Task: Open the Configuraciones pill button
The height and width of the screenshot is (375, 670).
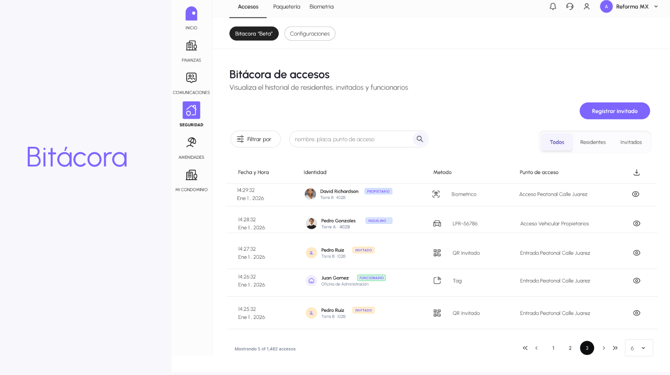Action: pyautogui.click(x=309, y=33)
